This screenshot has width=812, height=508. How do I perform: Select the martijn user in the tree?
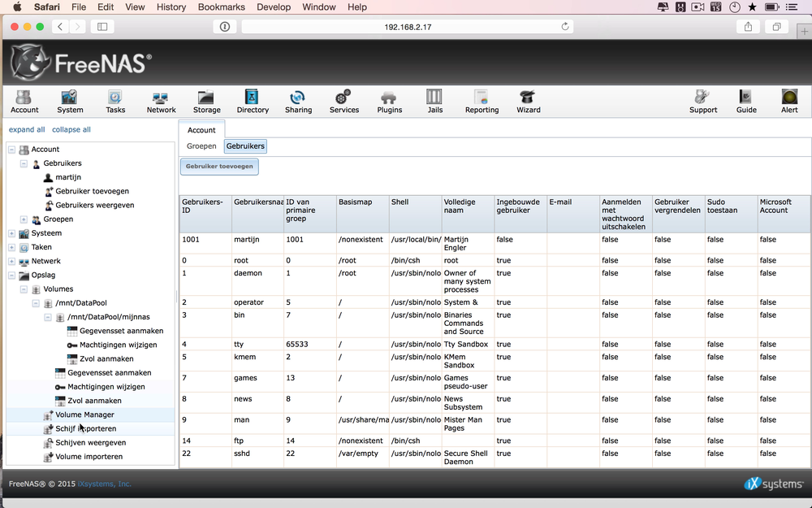tap(68, 177)
